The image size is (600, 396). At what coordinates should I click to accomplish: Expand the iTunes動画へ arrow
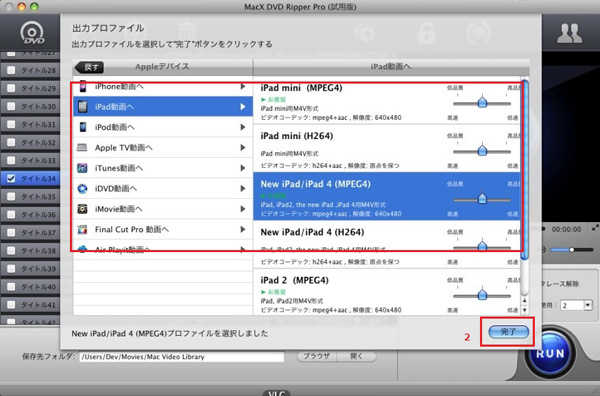[x=243, y=168]
